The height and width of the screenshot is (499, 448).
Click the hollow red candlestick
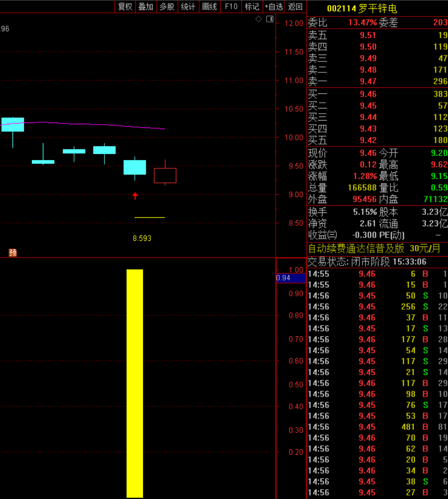[165, 176]
